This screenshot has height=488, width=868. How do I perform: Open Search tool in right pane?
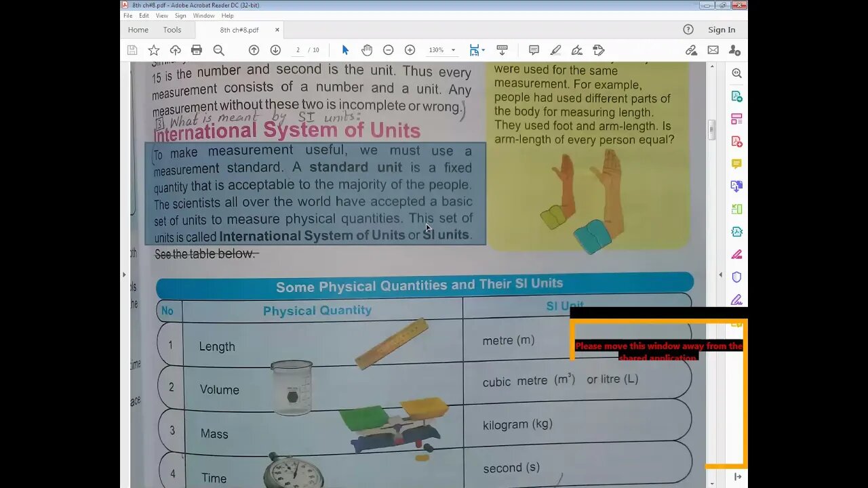coord(736,73)
